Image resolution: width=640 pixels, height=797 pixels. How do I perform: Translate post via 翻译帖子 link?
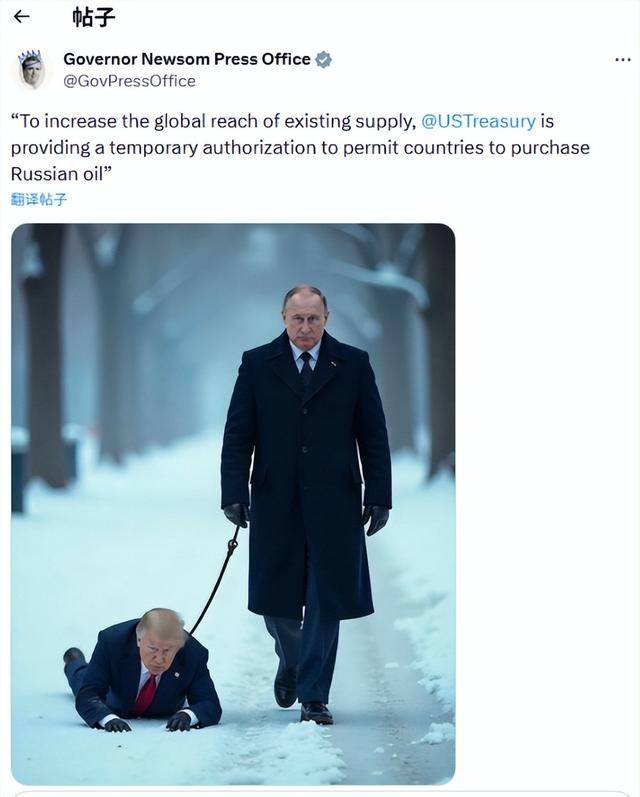click(39, 199)
